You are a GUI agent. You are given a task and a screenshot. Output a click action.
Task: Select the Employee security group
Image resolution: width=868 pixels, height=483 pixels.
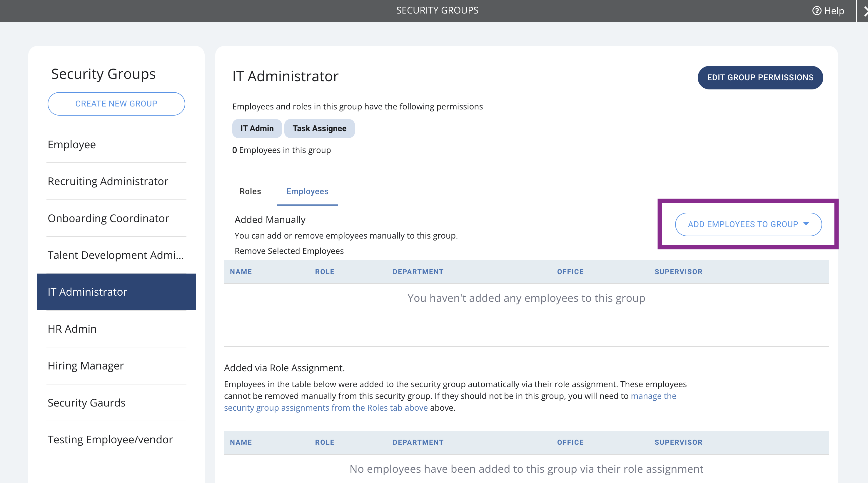[116, 145]
